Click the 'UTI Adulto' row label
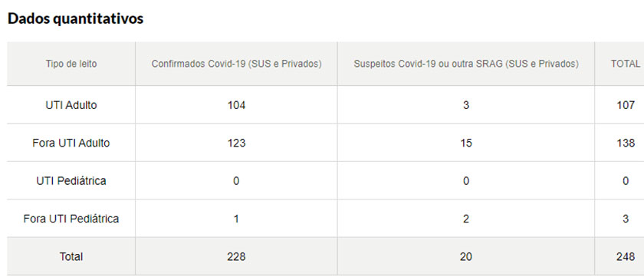 (71, 105)
